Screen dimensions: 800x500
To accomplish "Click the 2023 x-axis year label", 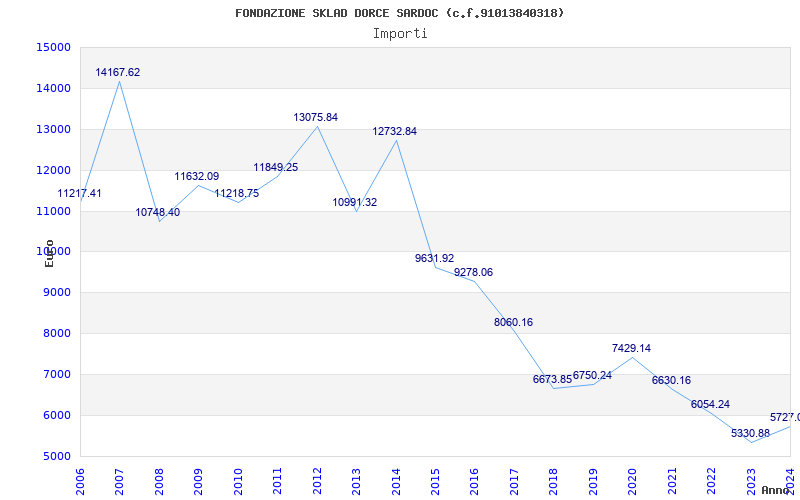I will pyautogui.click(x=752, y=481).
